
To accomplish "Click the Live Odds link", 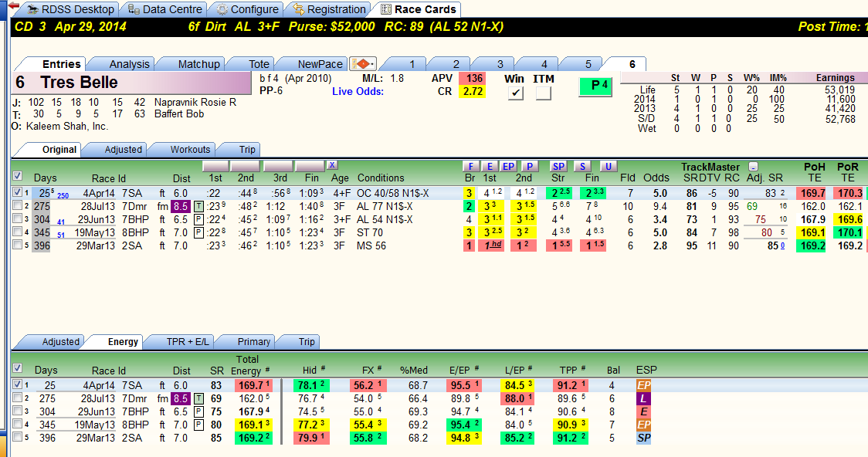I will coord(358,91).
